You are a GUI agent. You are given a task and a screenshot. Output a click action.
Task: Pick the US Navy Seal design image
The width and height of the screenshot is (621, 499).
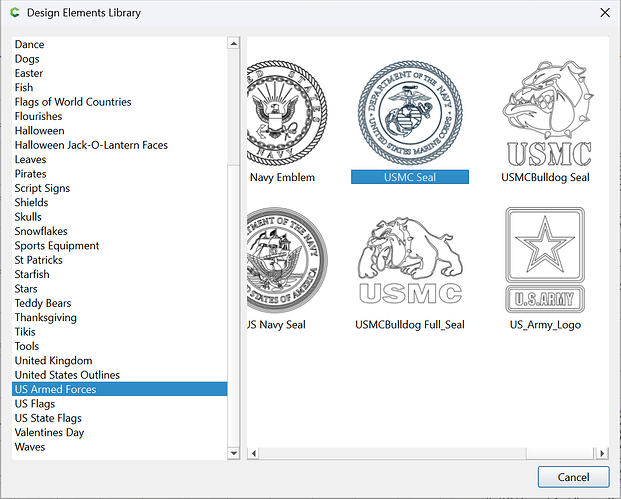tap(287, 261)
